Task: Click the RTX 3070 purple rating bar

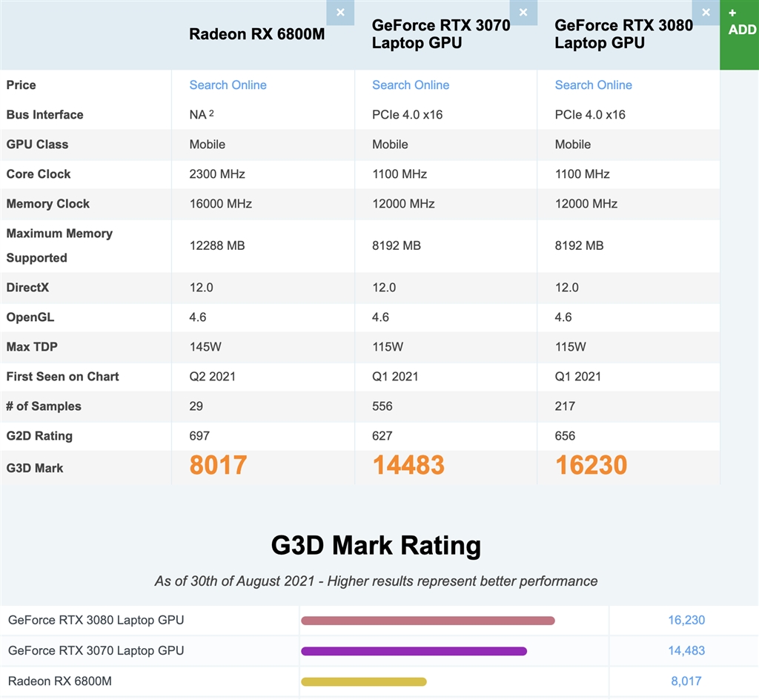Action: (414, 651)
